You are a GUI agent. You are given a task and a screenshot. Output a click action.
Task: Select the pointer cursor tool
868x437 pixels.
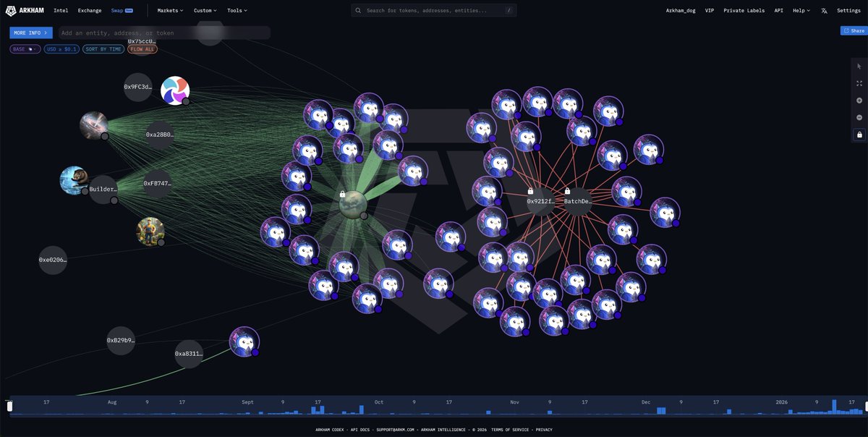pyautogui.click(x=859, y=66)
